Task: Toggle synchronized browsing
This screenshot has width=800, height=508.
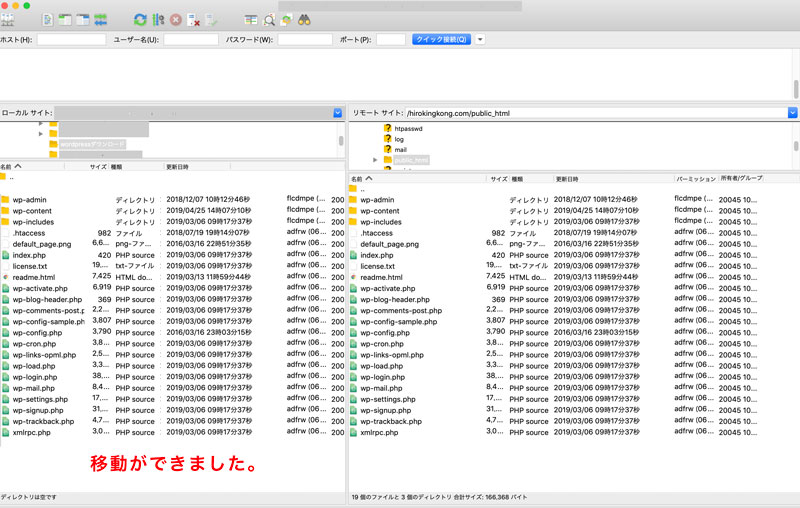Action: pyautogui.click(x=286, y=20)
